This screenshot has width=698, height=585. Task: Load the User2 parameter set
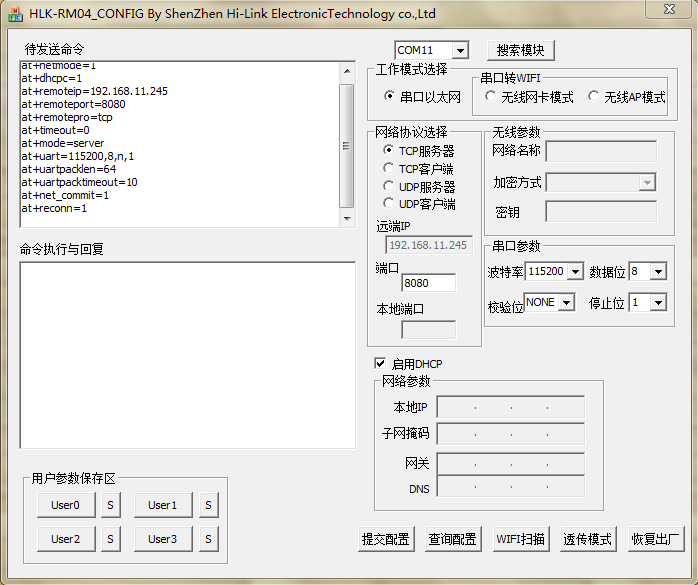66,539
